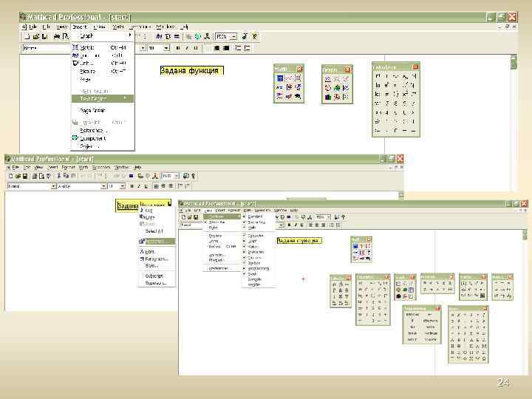Image resolution: width=532 pixels, height=399 pixels.
Task: Click Numbering list icon in top window
Action: pos(248,48)
